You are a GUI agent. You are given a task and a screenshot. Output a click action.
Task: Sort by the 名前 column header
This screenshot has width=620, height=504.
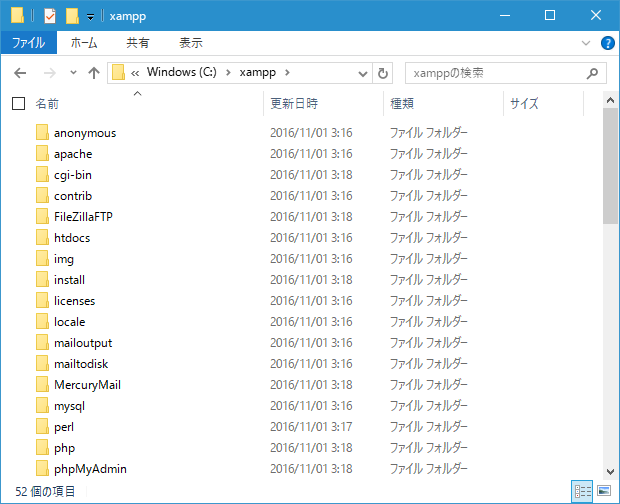coord(47,104)
